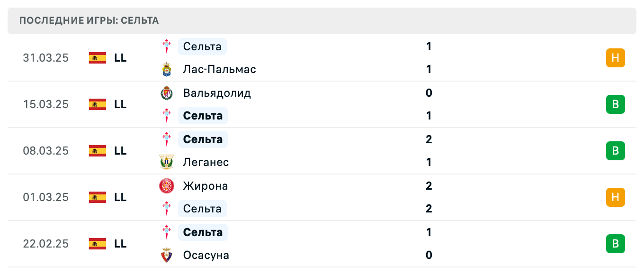Click the Spain flag beside the Жирона match
Viewport: 644px width, 276px height.
(97, 197)
